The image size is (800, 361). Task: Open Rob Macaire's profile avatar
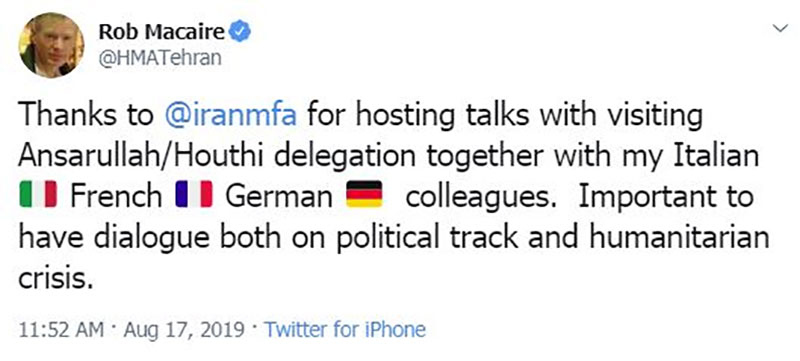pos(51,44)
